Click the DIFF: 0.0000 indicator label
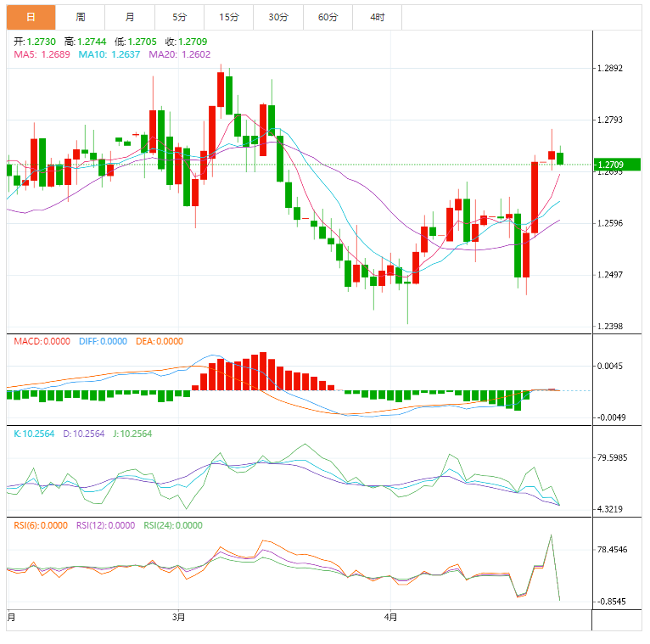Image resolution: width=650 pixels, height=644 pixels. [x=103, y=341]
